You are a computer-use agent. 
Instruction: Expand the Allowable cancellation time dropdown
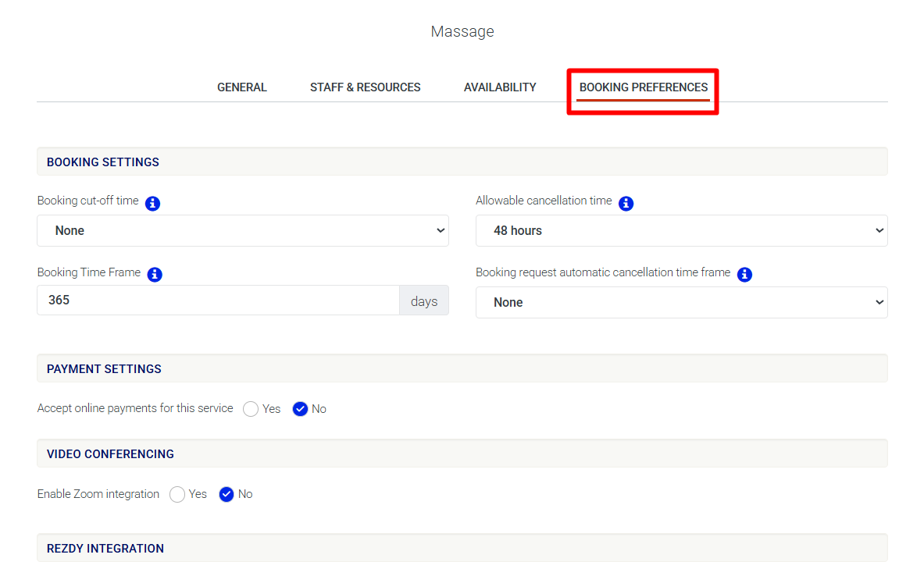681,230
